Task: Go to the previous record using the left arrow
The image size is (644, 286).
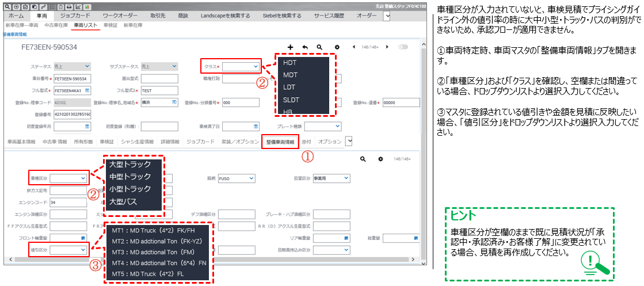Action: tap(353, 47)
